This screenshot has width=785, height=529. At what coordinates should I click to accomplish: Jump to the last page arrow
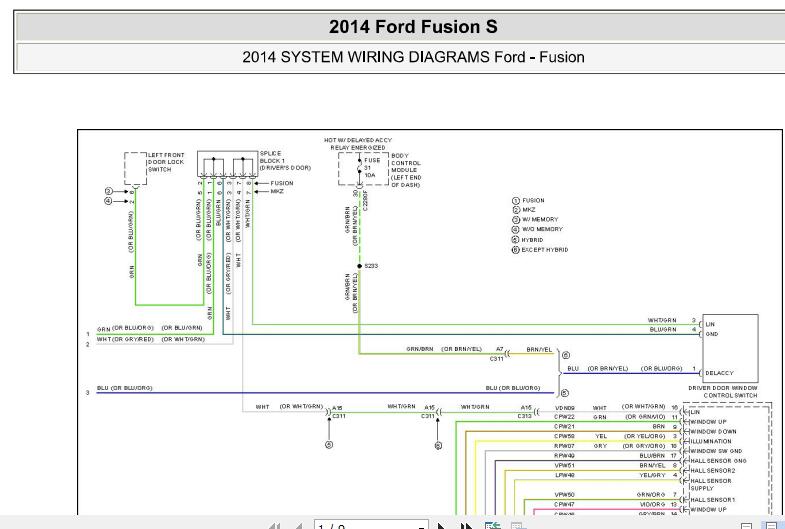click(466, 526)
